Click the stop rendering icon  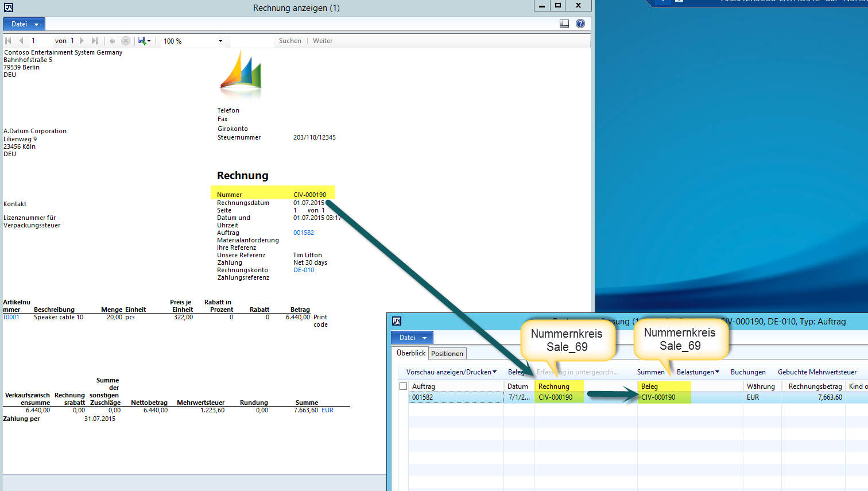[126, 41]
